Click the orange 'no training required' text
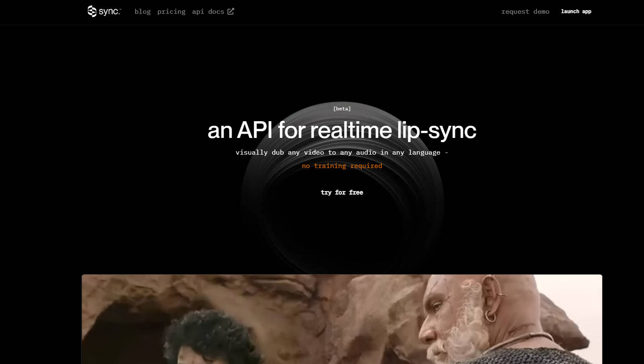The image size is (644, 364). coord(342,166)
